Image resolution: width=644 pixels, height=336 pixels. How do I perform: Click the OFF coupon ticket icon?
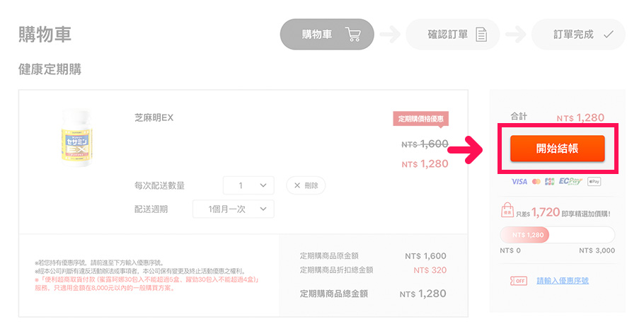tap(518, 281)
